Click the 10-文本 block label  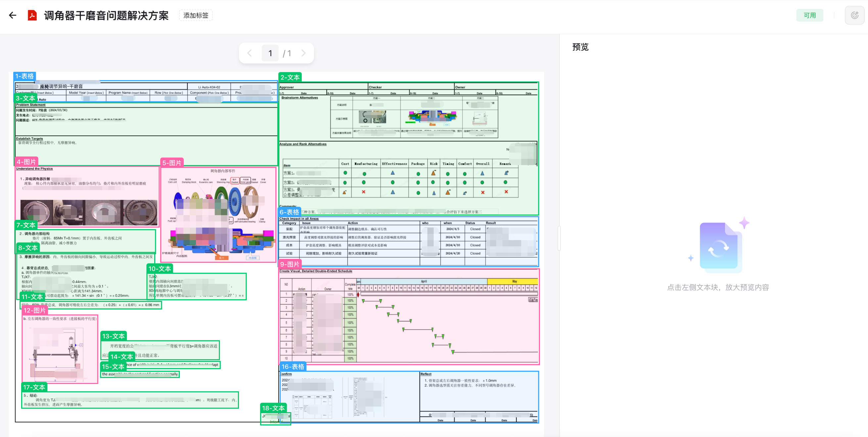coord(160,268)
